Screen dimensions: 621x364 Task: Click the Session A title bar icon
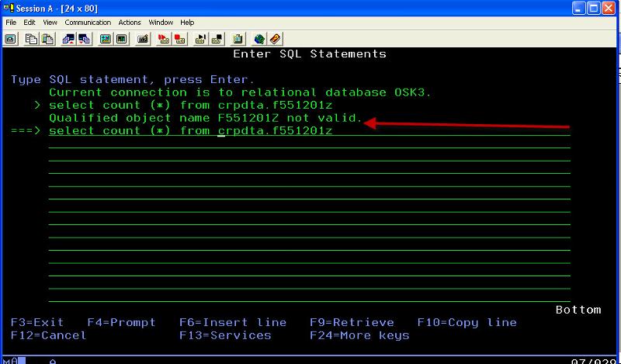(9, 8)
